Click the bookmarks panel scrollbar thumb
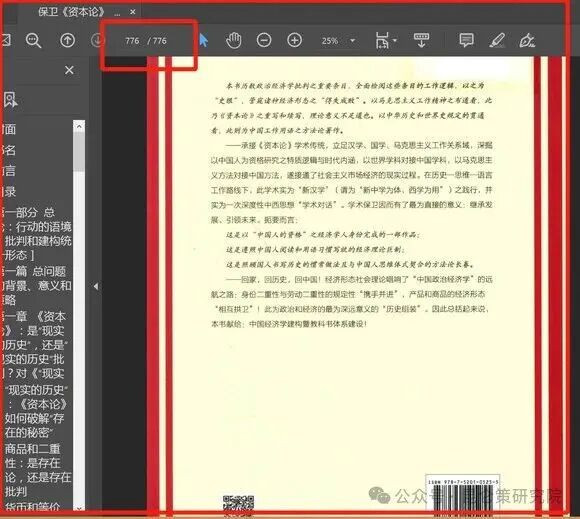This screenshot has height=519, width=580. (78, 152)
